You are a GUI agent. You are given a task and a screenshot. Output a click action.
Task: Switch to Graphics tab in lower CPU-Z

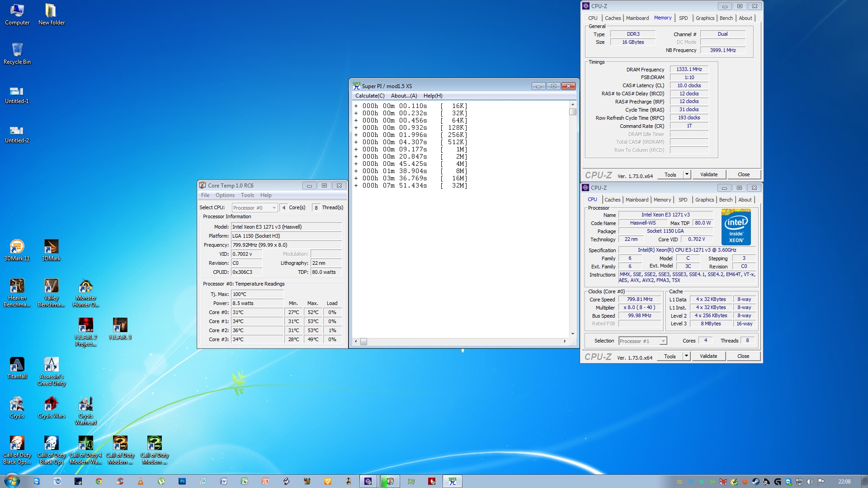tap(704, 200)
